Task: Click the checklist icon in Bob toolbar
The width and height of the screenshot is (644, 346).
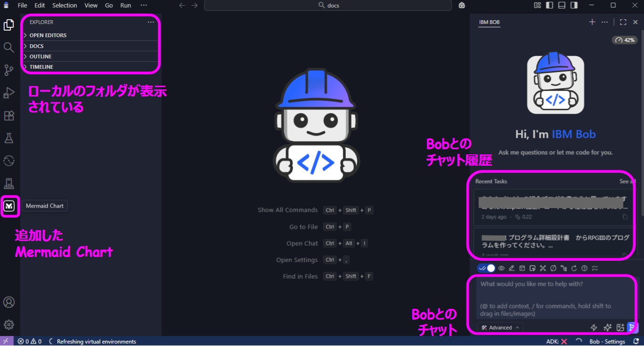Action: click(595, 268)
